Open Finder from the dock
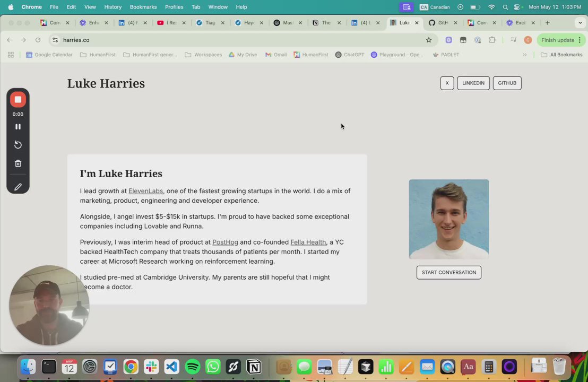This screenshot has height=382, width=588. pos(28,367)
